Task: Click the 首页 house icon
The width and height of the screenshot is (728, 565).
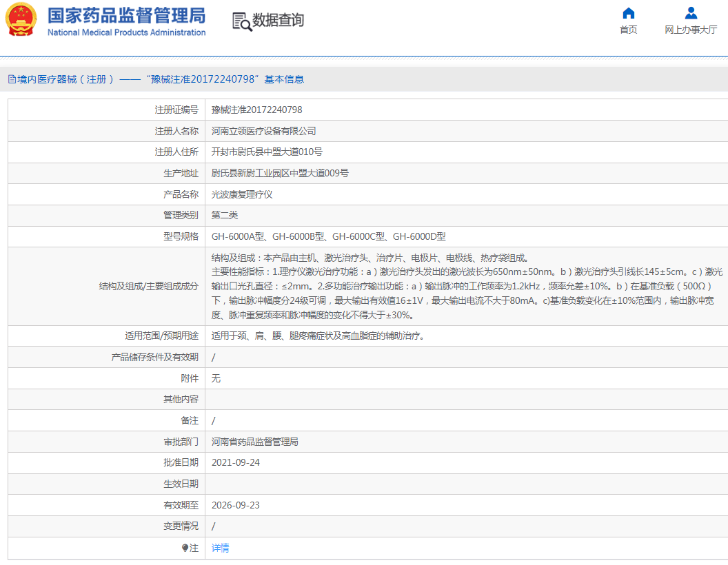Action: click(628, 13)
